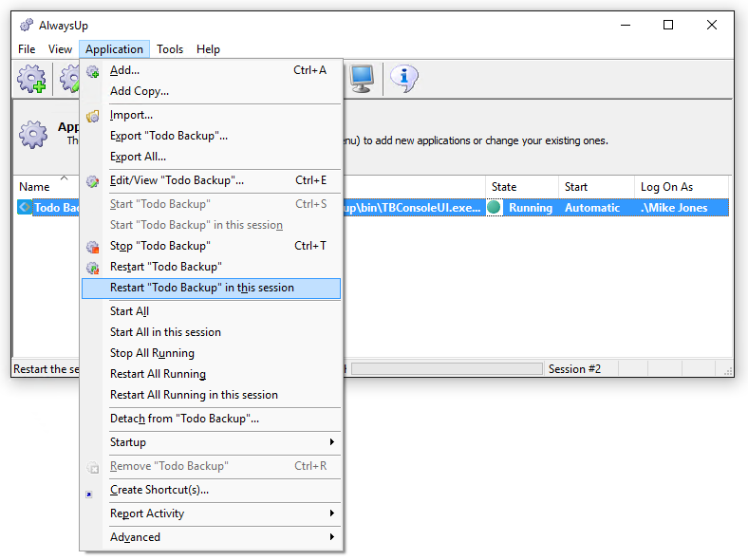
Task: Click the .\Mike Jones log on cell
Action: pyautogui.click(x=674, y=208)
